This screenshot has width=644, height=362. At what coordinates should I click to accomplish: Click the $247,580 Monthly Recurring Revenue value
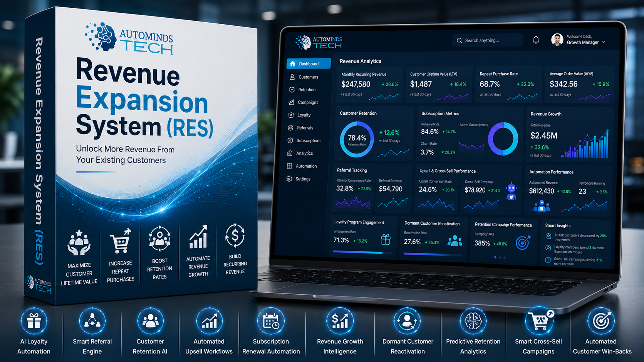[x=356, y=84]
